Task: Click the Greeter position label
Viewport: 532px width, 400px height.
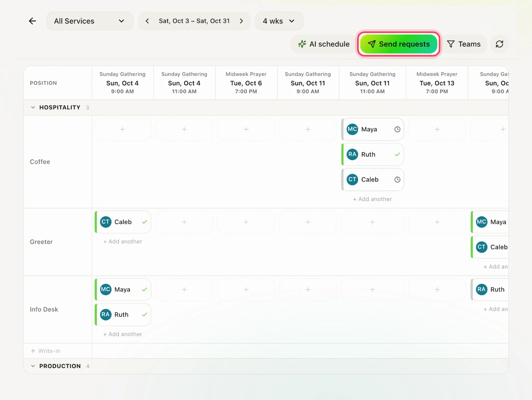Action: pos(41,242)
